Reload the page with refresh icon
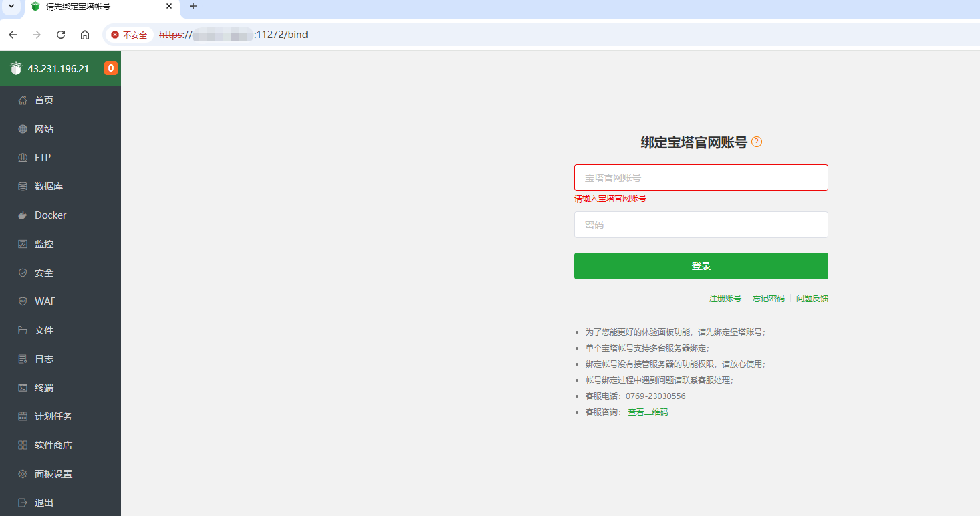Screen dimensions: 980x516 coord(61,35)
